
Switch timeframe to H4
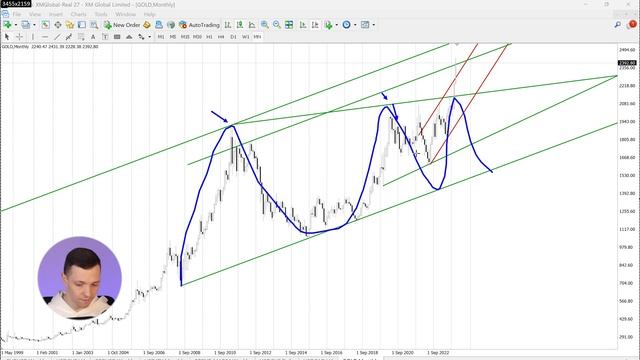[x=221, y=37]
